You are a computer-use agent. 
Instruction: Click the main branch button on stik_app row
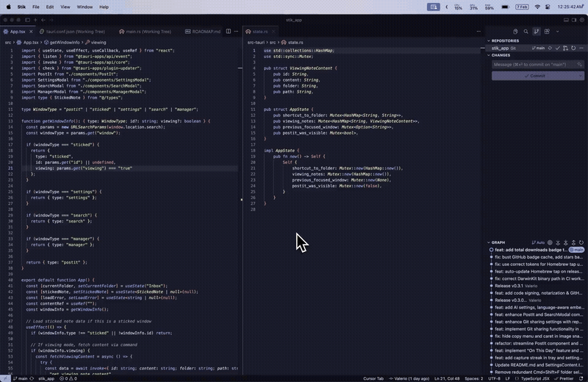[538, 48]
